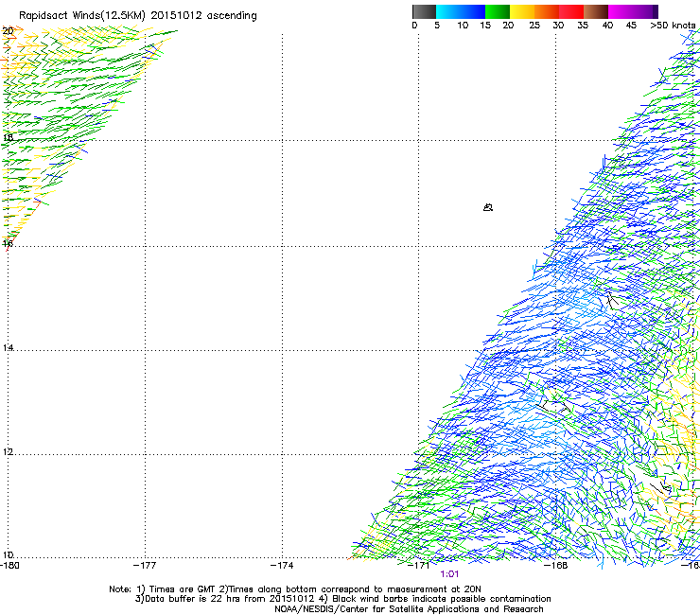700x615 pixels.
Task: Click the legend label '45'
Action: 631,25
